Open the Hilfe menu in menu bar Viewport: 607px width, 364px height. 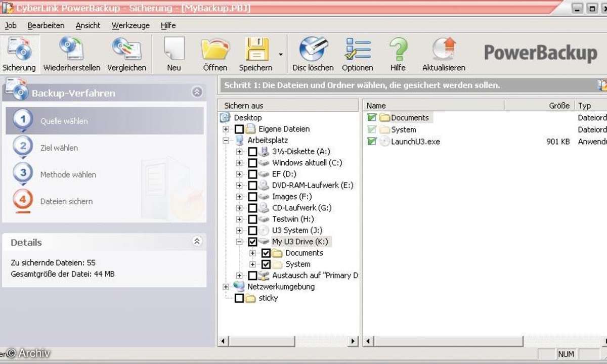(x=168, y=25)
